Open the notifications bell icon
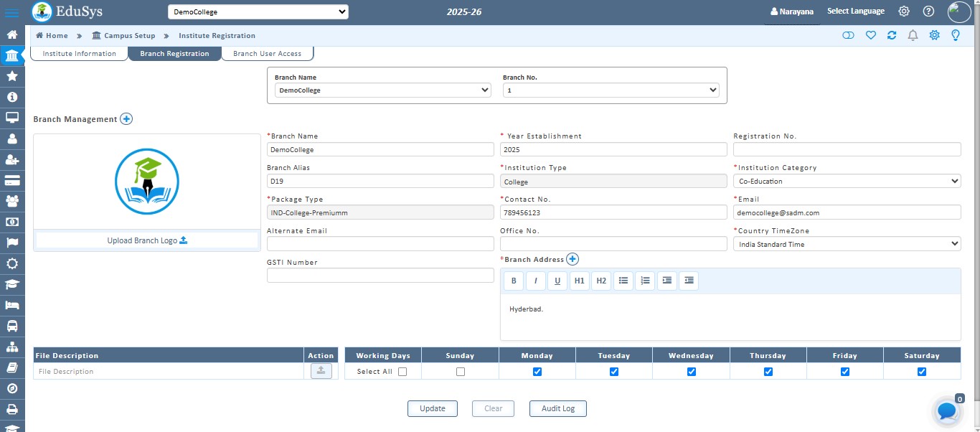Viewport: 980px width, 432px height. 913,35
